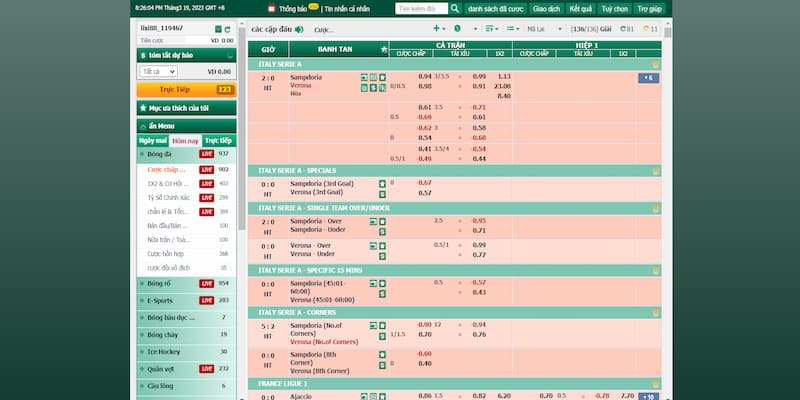Viewport: 800px width, 400px height.
Task: Click the magnifier search icon
Action: [x=455, y=8]
